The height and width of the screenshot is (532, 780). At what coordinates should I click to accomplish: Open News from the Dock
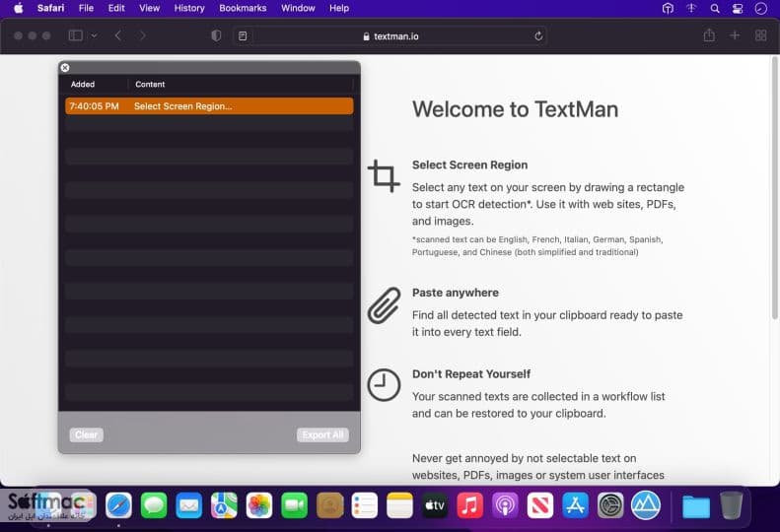pyautogui.click(x=540, y=505)
